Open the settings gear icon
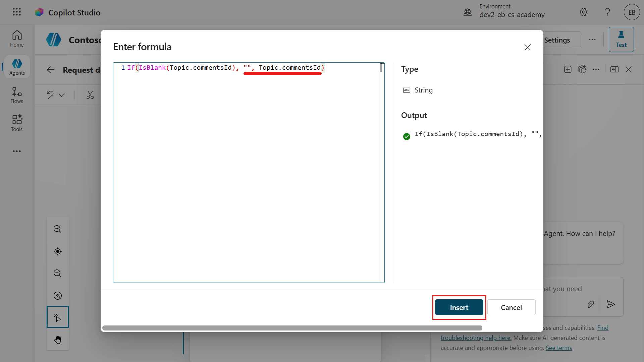Viewport: 644px width, 362px height. click(x=583, y=12)
